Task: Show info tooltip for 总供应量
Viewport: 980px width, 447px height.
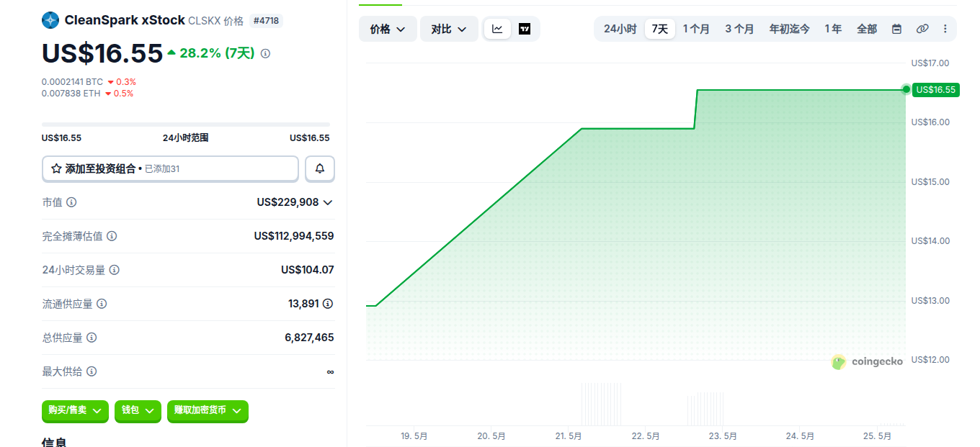Action: tap(92, 338)
